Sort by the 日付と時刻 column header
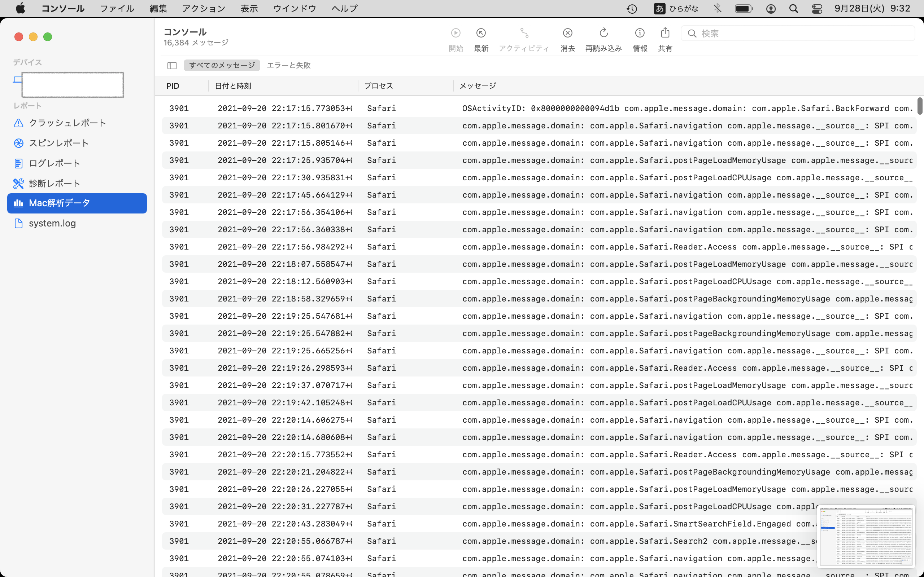Screen dimensions: 924x577 pyautogui.click(x=233, y=86)
